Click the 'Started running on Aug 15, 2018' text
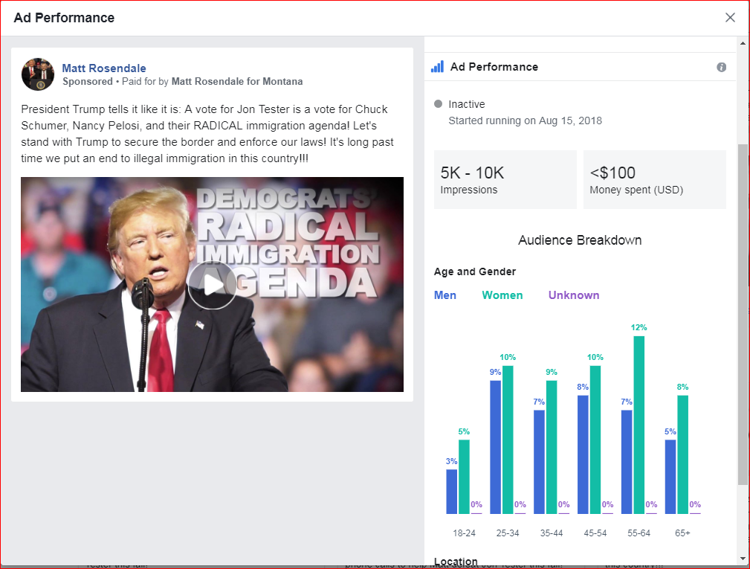This screenshot has height=569, width=750. coord(525,120)
